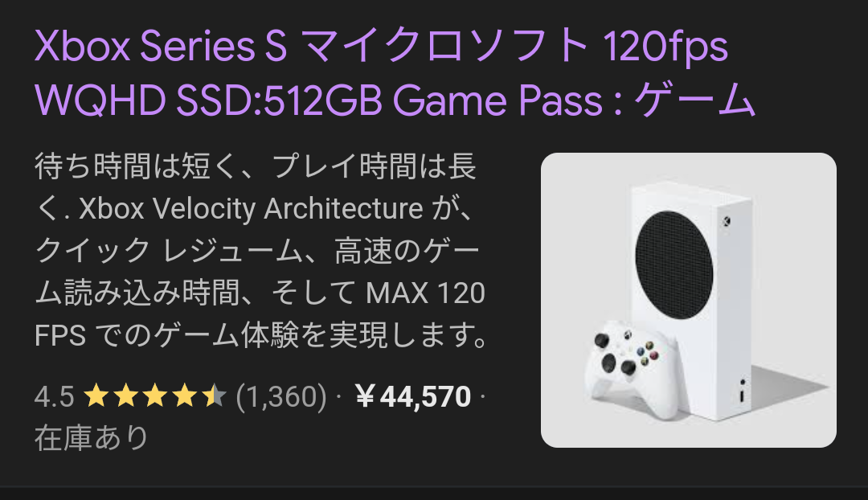Click the 在庫あり stock status
This screenshot has width=868, height=500.
[92, 437]
